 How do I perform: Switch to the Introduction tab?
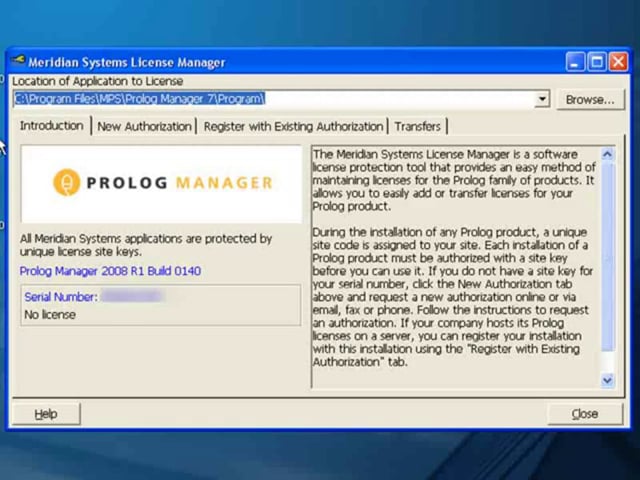(x=52, y=126)
